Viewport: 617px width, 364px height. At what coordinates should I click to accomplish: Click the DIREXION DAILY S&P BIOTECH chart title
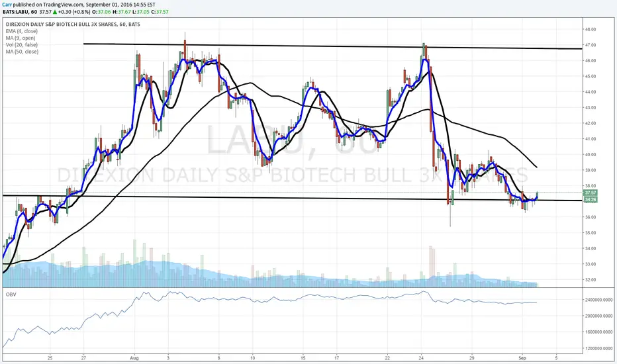[73, 24]
